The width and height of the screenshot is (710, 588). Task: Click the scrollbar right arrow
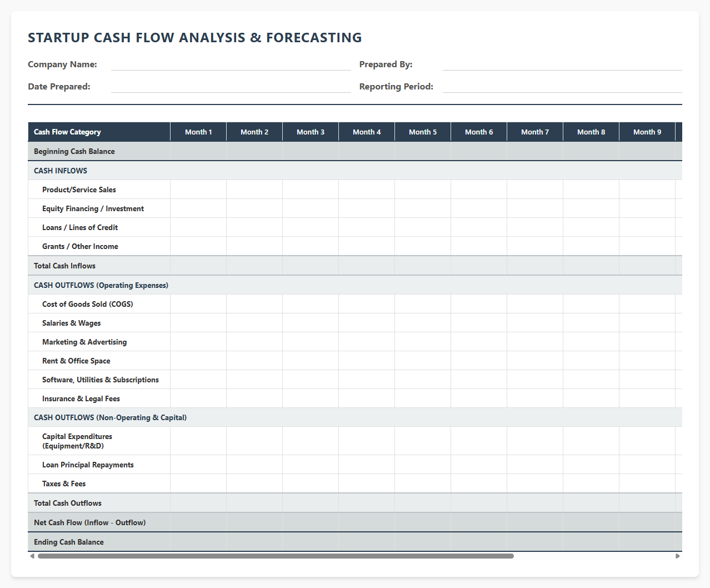pos(677,556)
